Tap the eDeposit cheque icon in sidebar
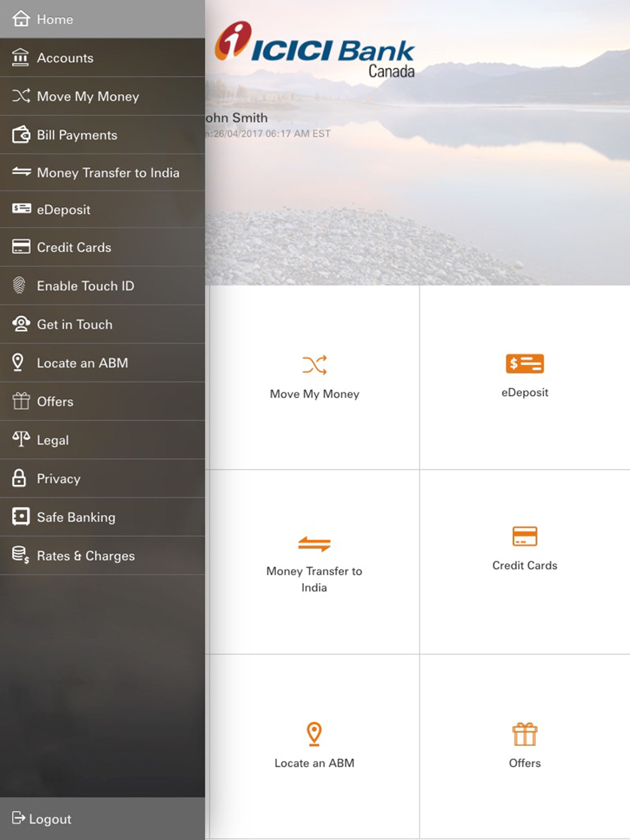The width and height of the screenshot is (630, 840). point(21,208)
